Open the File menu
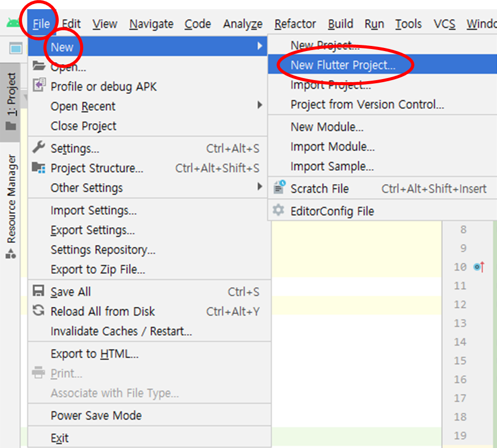This screenshot has width=497, height=448. (x=41, y=24)
